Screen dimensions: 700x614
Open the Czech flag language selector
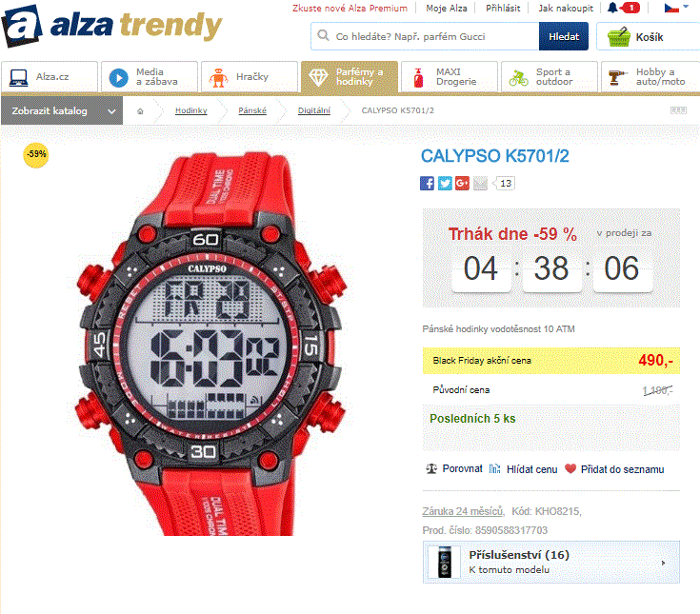[x=676, y=8]
